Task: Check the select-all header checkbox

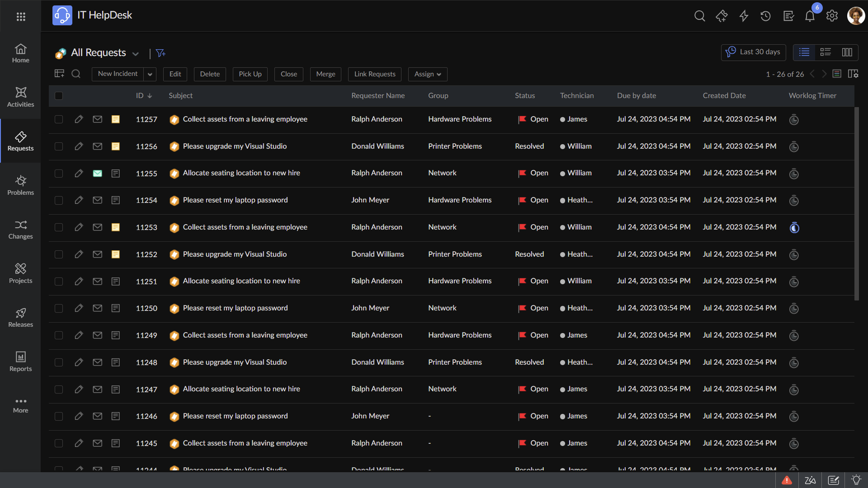Action: tap(59, 96)
